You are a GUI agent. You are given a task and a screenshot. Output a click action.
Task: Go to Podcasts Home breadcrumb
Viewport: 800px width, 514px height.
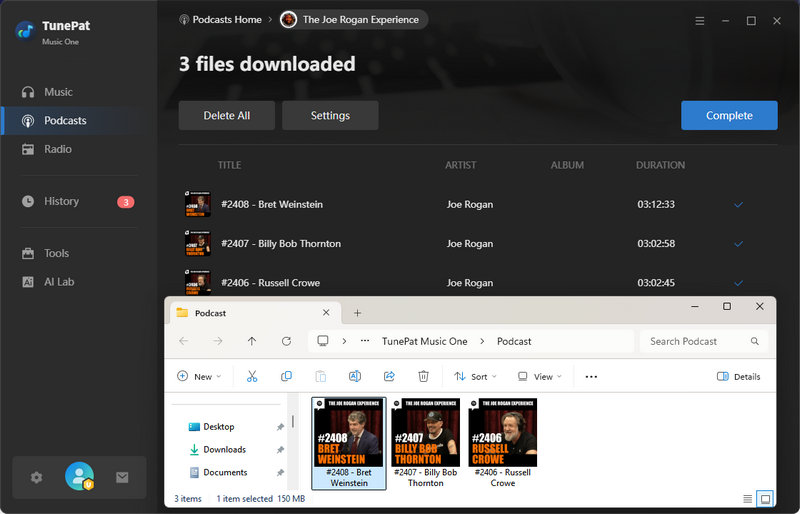pos(220,20)
